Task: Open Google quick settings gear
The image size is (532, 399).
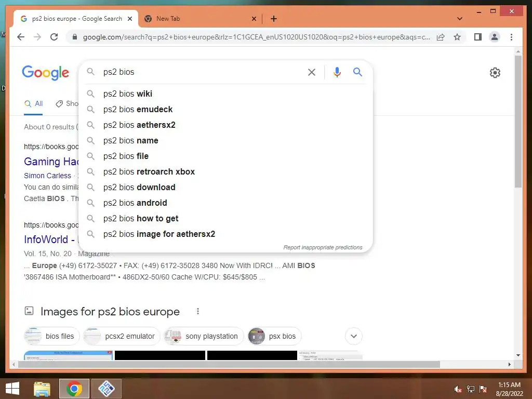Action: 495,73
